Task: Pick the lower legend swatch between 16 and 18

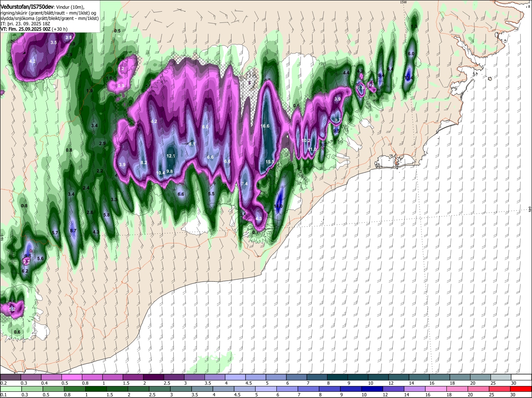Action: coord(436,389)
